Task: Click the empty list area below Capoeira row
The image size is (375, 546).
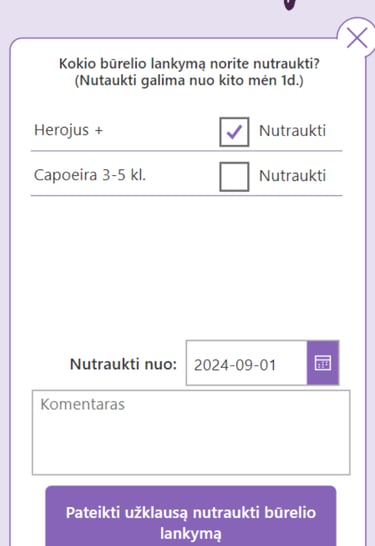Action: [187, 265]
